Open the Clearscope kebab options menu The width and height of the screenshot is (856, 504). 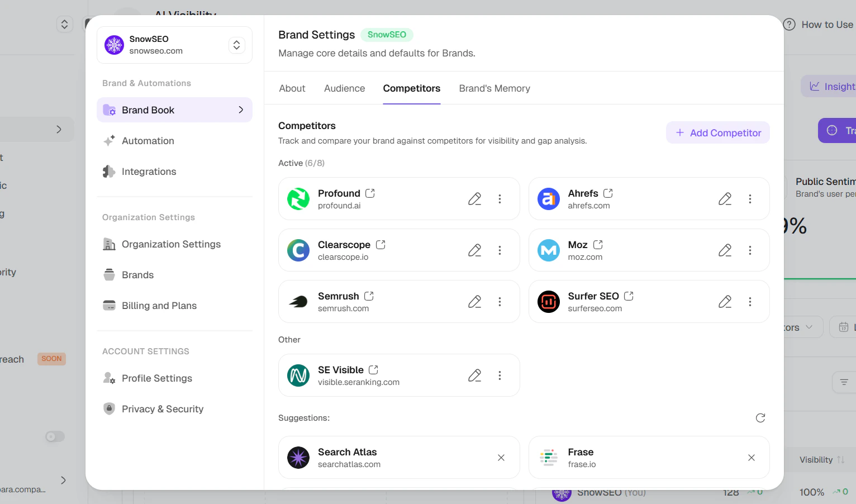click(x=500, y=250)
